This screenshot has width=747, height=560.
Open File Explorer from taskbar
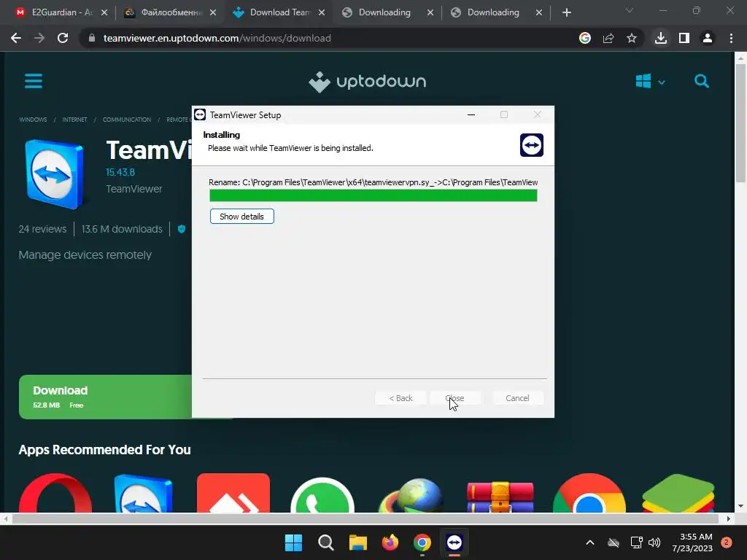point(357,542)
